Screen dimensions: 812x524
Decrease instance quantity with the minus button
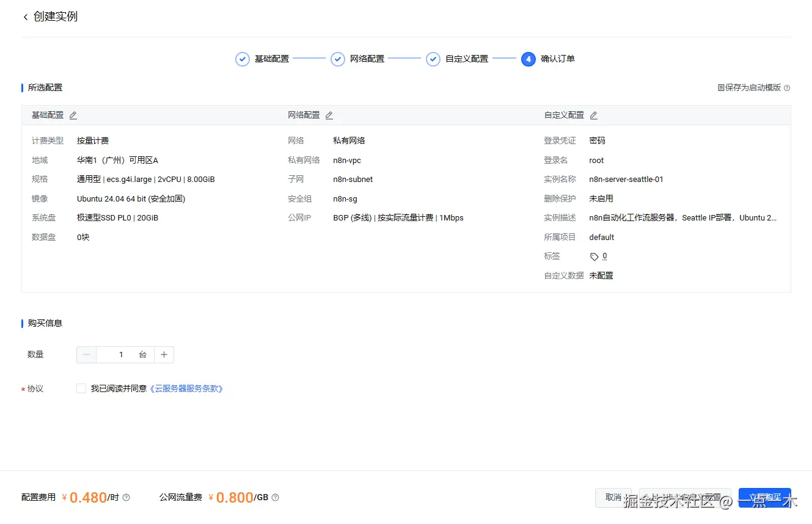(x=86, y=354)
